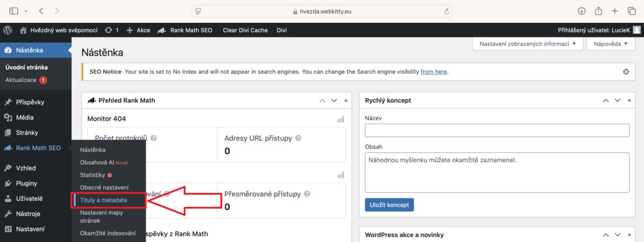Show help for Adresy URL přístupy
The height and width of the screenshot is (242, 644).
tap(298, 138)
